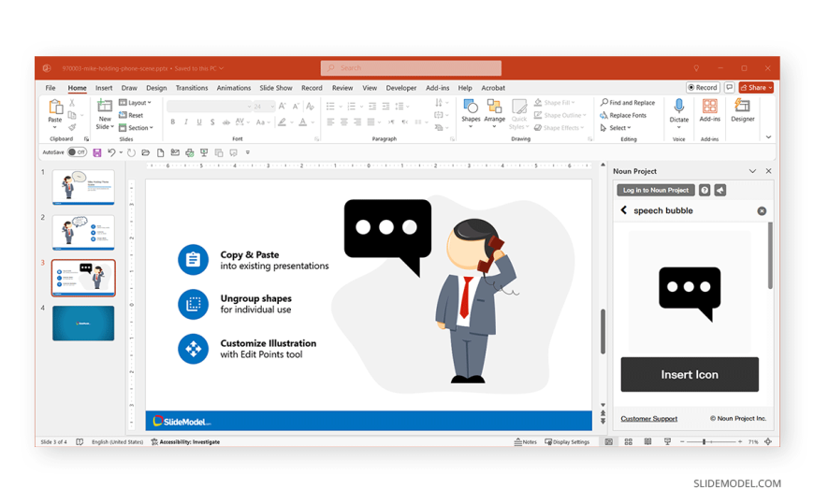Image resolution: width=814 pixels, height=504 pixels.
Task: Open the Undo history dropdown arrow
Action: (x=121, y=152)
